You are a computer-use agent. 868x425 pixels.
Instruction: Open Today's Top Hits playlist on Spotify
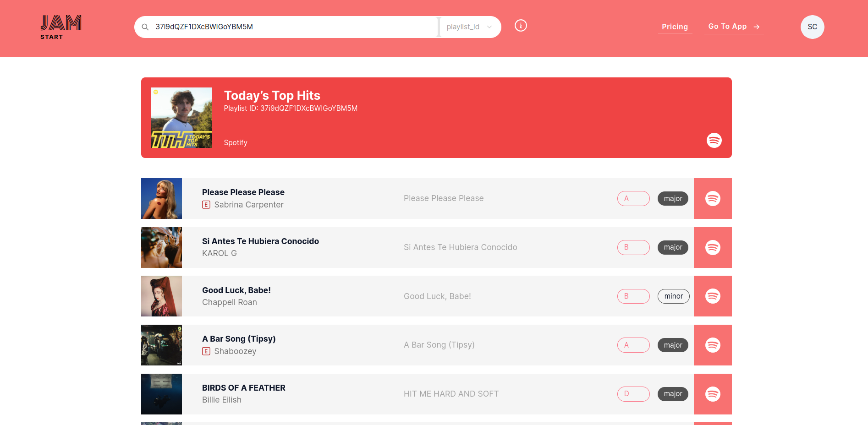(x=714, y=140)
